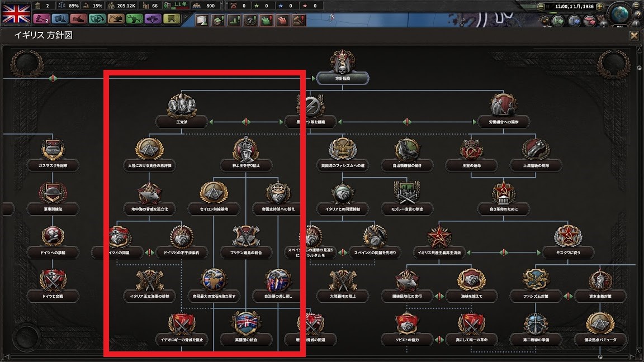Open the research available alert with monitor
The height and width of the screenshot is (362, 644).
[x=202, y=20]
